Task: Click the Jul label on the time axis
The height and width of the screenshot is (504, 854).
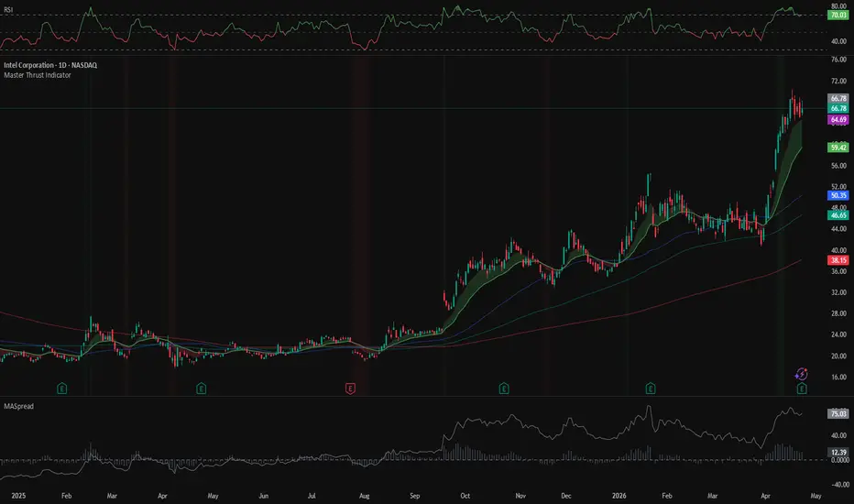Action: tap(312, 496)
